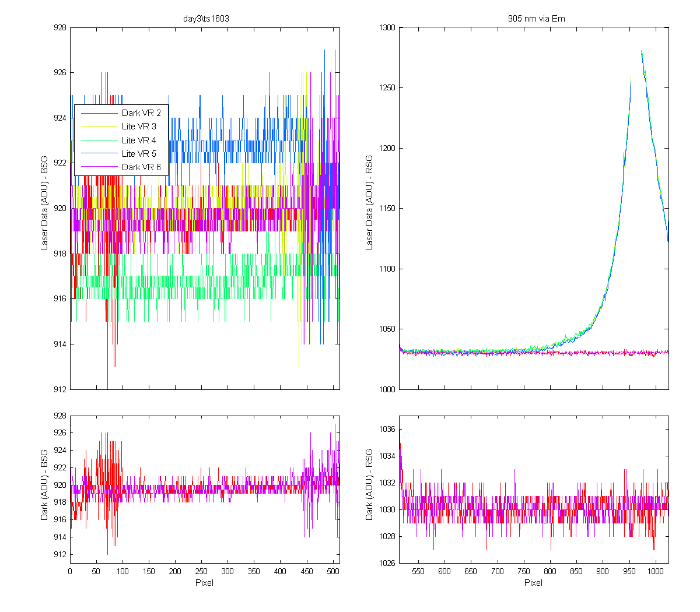Image resolution: width=700 pixels, height=612 pixels.
Task: Click the '750' x-axis tick label
Action: tap(524, 572)
